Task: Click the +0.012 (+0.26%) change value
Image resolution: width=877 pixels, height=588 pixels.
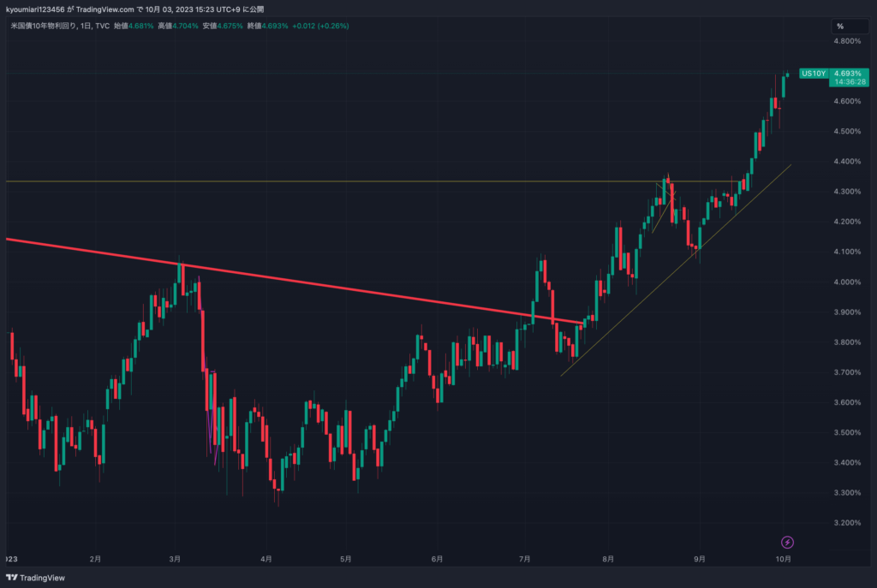Action: pyautogui.click(x=320, y=26)
